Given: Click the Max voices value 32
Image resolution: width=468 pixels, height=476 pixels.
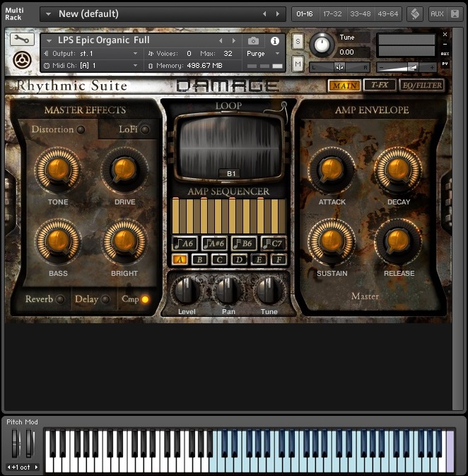Looking at the screenshot, I should coord(228,54).
